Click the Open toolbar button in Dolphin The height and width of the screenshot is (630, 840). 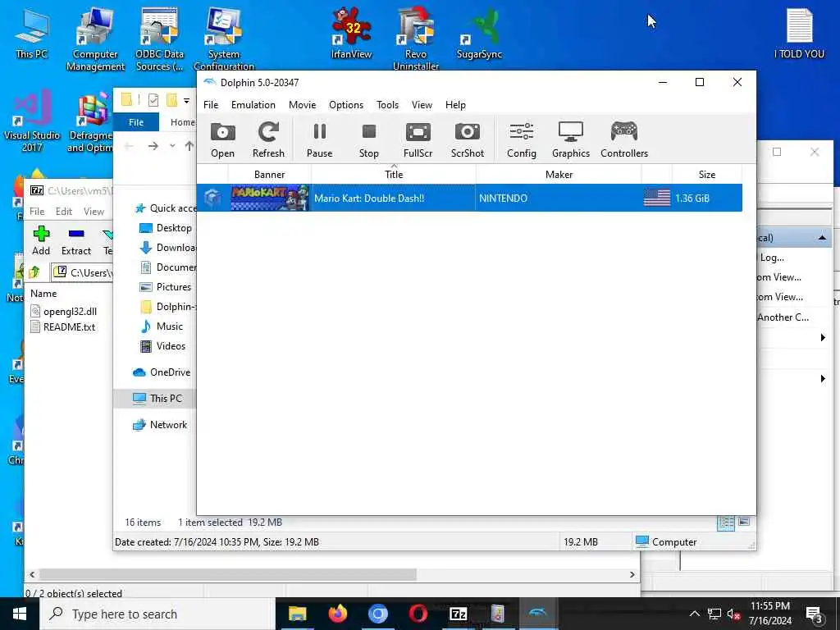[x=223, y=139]
